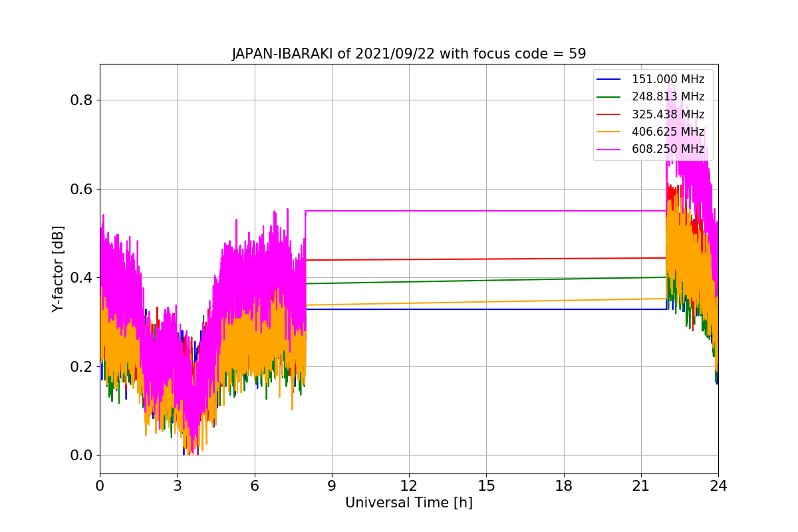Click the Y-factor [dB] axis label
Viewport: 798px width, 532px height.
[59, 269]
